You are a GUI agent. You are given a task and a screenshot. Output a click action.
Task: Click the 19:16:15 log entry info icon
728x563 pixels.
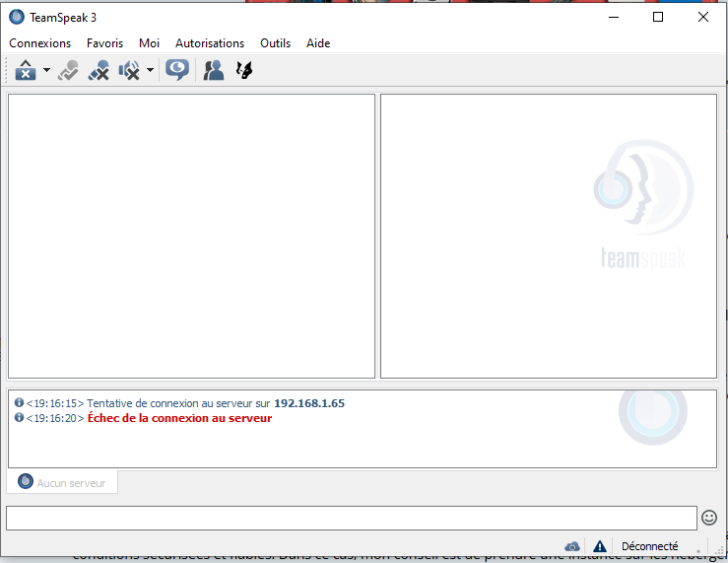click(x=19, y=402)
